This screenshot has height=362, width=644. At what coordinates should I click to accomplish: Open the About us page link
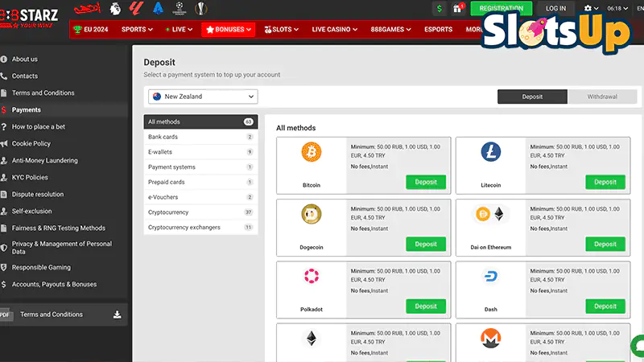(25, 59)
